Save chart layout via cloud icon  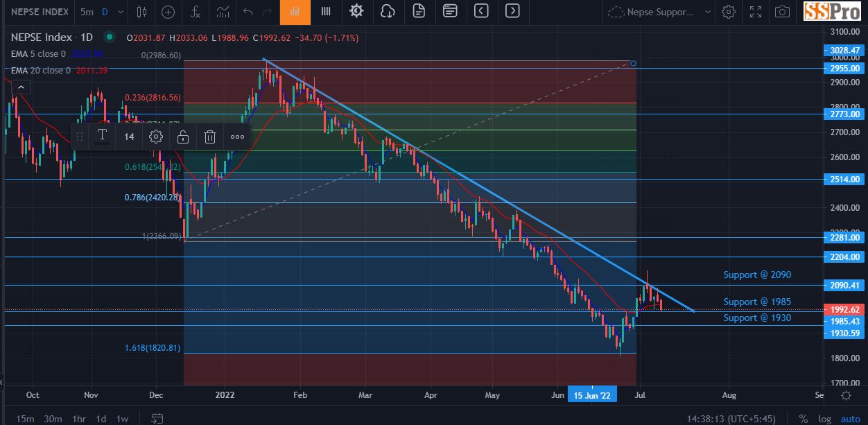tap(387, 12)
